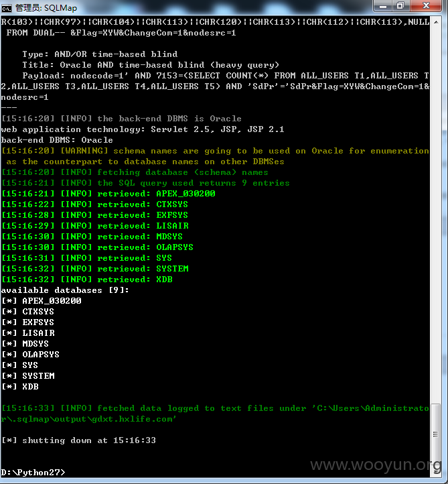The height and width of the screenshot is (484, 448).
Task: Click the [*] CTXSYS database entry
Action: [x=27, y=312]
